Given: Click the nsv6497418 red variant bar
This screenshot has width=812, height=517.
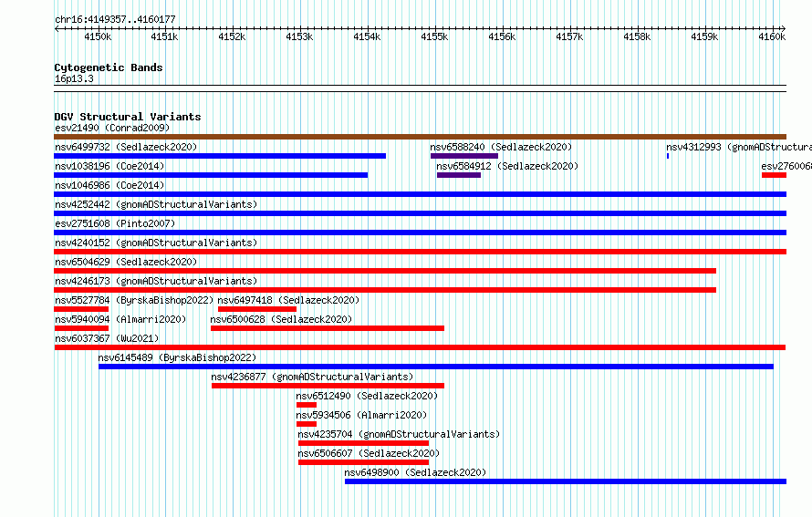Looking at the screenshot, I should pos(257,309).
